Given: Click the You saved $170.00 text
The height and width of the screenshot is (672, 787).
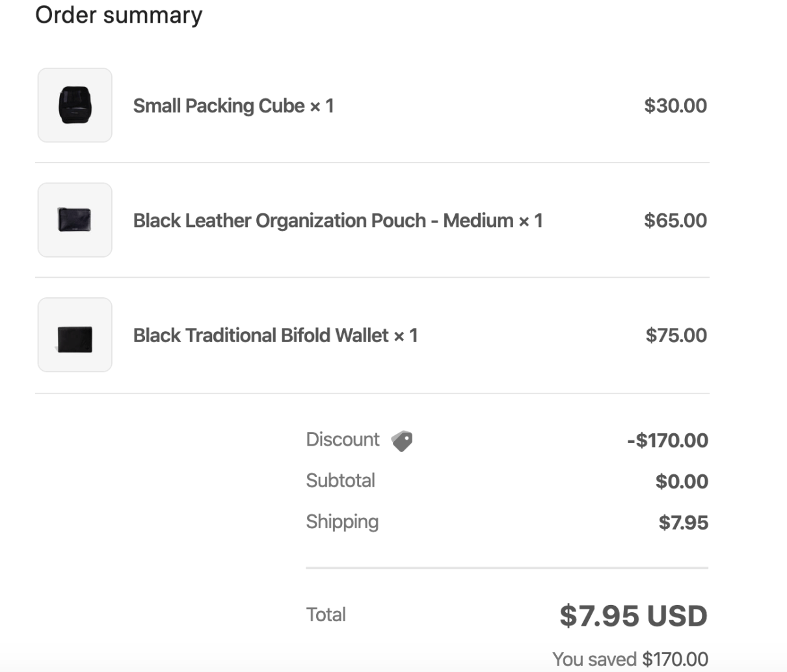Looking at the screenshot, I should (630, 659).
